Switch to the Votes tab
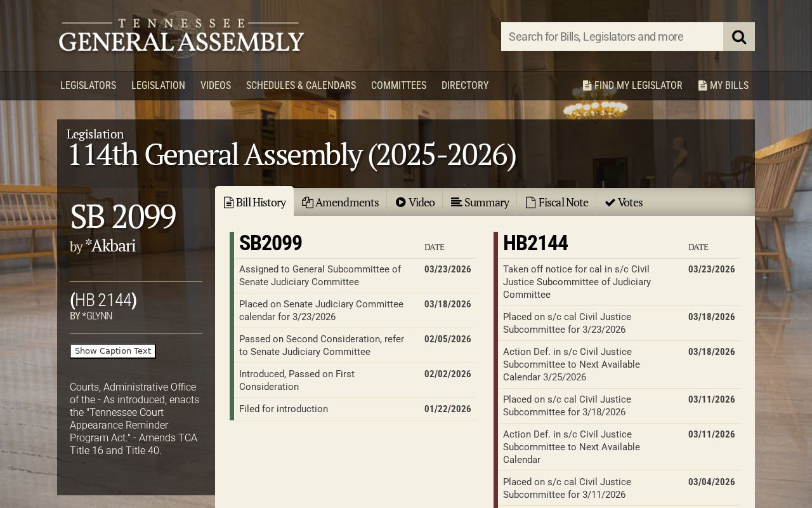The width and height of the screenshot is (812, 508). 624,202
